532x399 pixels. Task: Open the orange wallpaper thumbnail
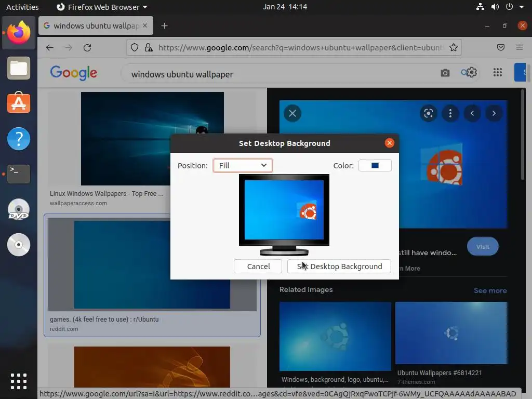click(x=152, y=367)
